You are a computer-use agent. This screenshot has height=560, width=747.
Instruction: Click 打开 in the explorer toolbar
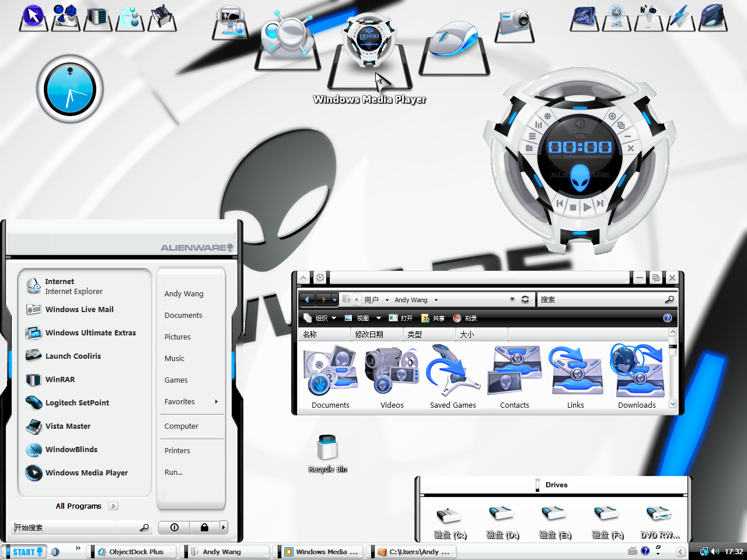[x=401, y=318]
